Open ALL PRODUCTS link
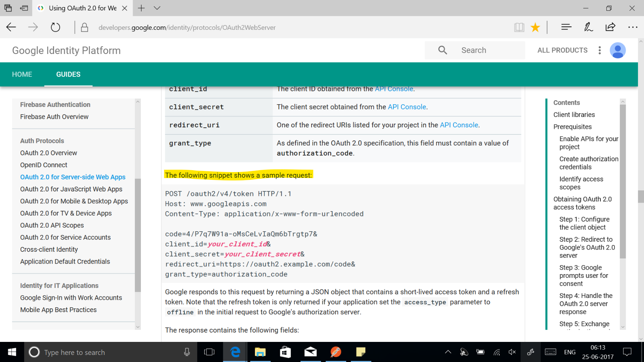This screenshot has width=644, height=362. pos(562,50)
